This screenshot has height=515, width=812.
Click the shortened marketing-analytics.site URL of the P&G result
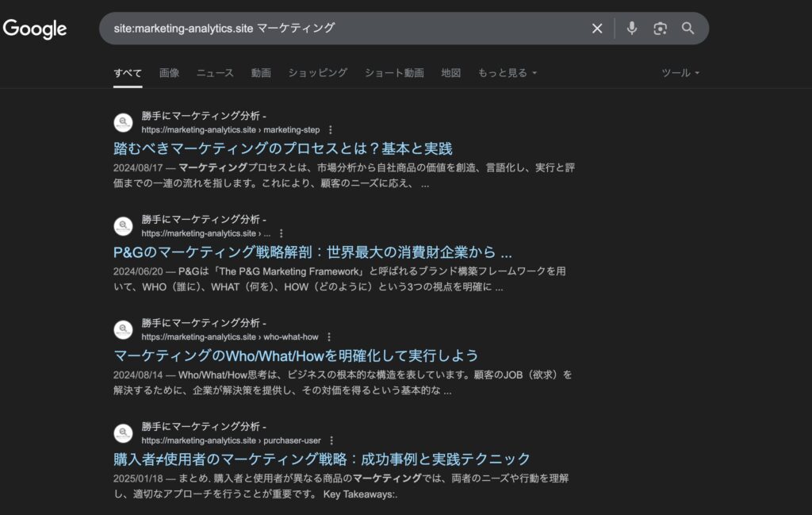point(205,233)
